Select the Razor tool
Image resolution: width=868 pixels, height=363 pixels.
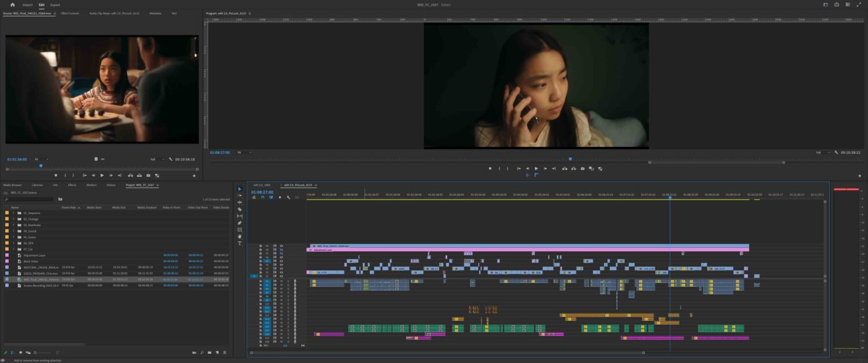click(x=240, y=209)
